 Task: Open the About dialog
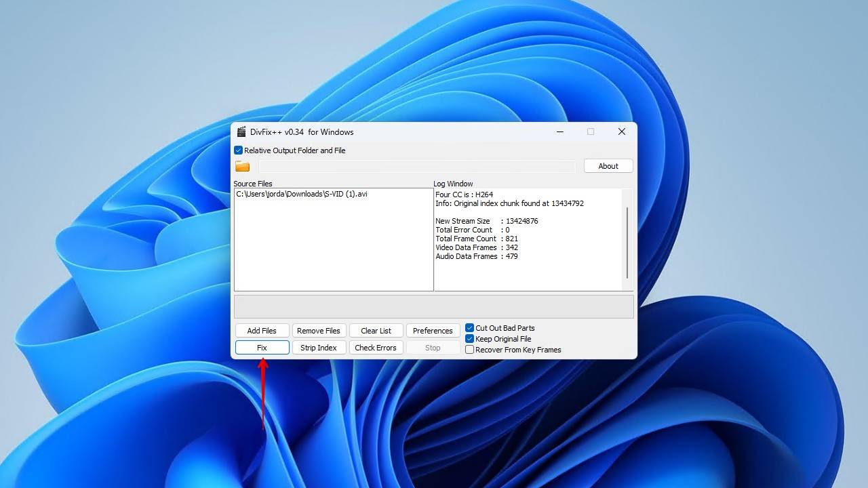(608, 166)
